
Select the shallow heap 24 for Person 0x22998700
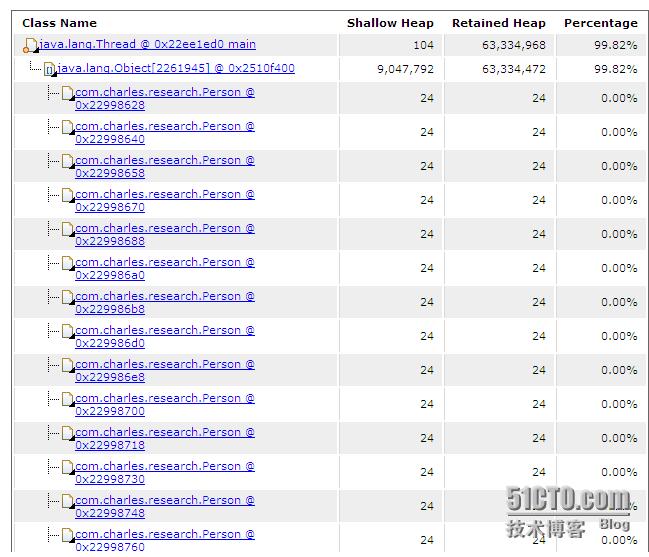click(427, 404)
